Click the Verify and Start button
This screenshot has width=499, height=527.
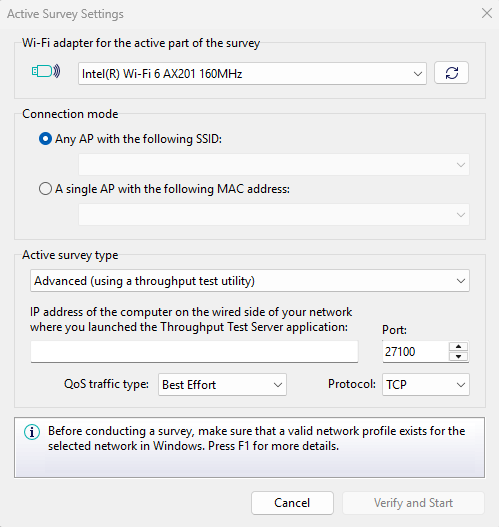tap(413, 503)
